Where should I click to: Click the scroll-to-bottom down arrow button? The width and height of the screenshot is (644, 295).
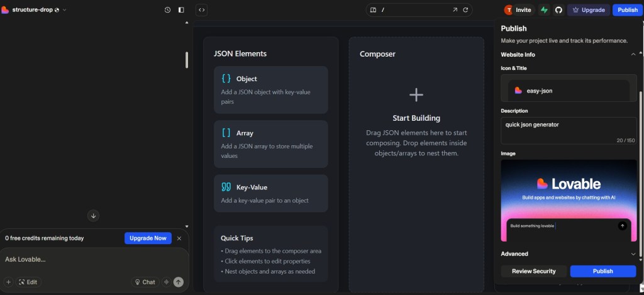(93, 216)
